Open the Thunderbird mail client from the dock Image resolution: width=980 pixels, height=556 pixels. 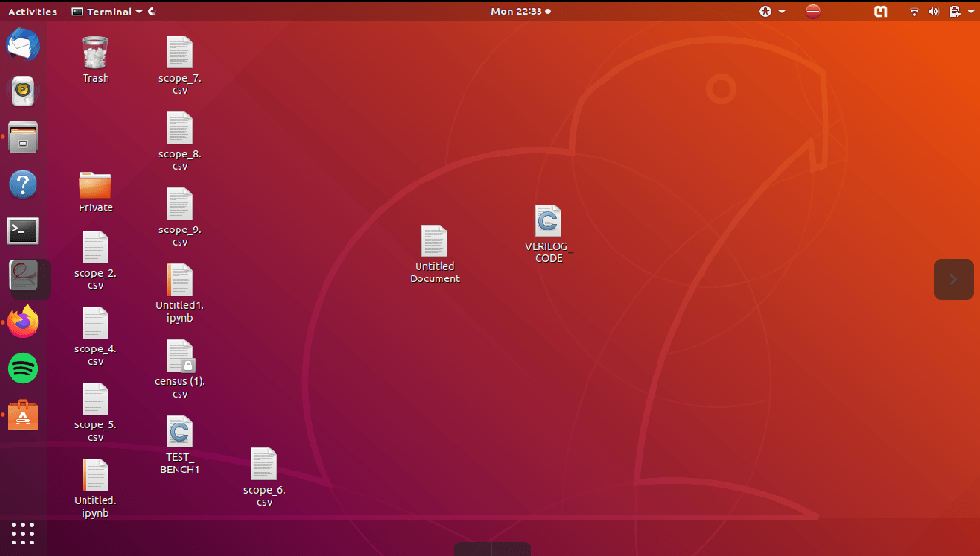[x=22, y=44]
